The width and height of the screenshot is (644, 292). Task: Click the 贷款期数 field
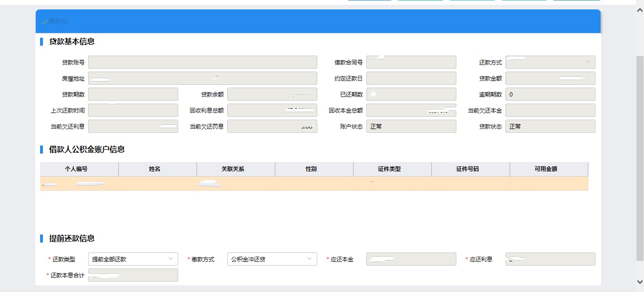(x=133, y=94)
